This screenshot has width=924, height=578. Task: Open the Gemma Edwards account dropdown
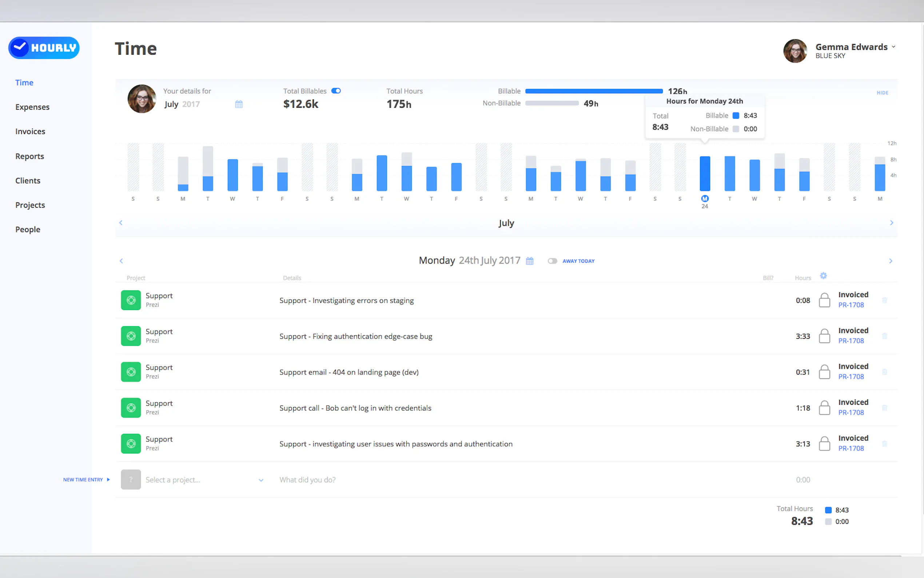[x=893, y=47]
